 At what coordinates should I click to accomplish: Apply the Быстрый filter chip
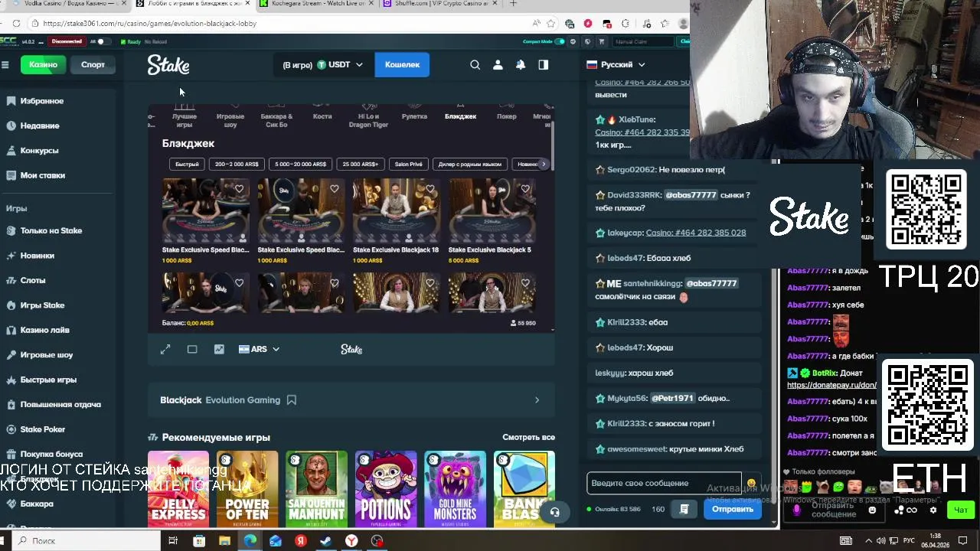click(187, 165)
